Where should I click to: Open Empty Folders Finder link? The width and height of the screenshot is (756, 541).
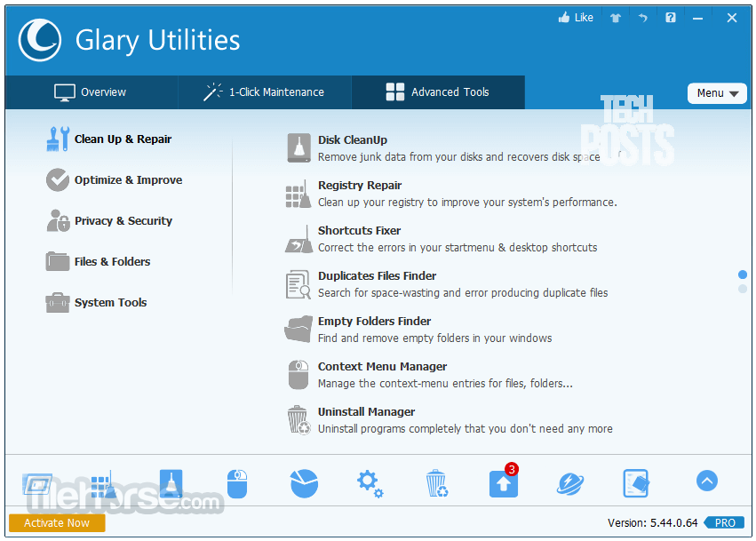(x=375, y=321)
